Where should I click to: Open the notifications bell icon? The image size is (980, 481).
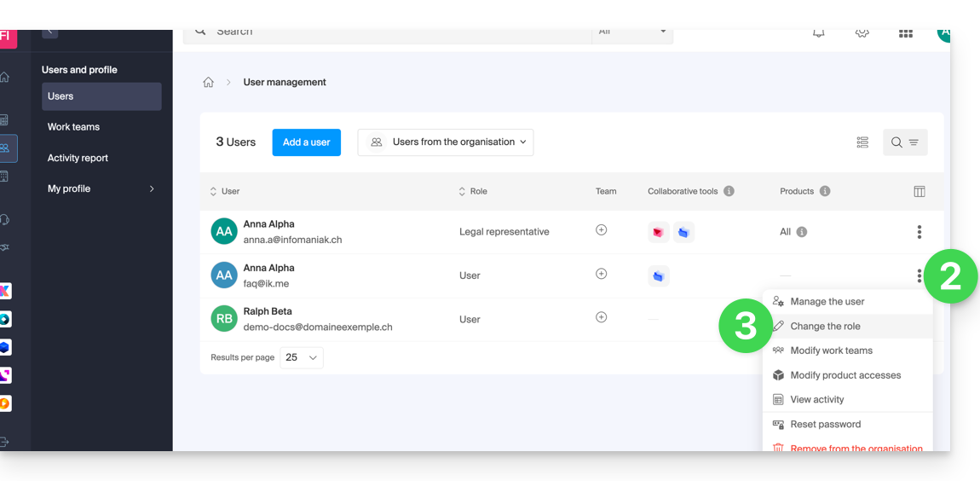pyautogui.click(x=818, y=32)
